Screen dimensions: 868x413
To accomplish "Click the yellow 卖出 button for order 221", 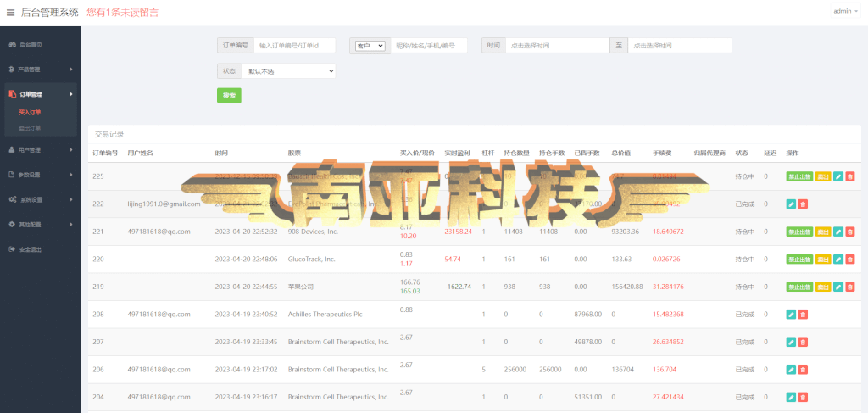I will coord(823,232).
